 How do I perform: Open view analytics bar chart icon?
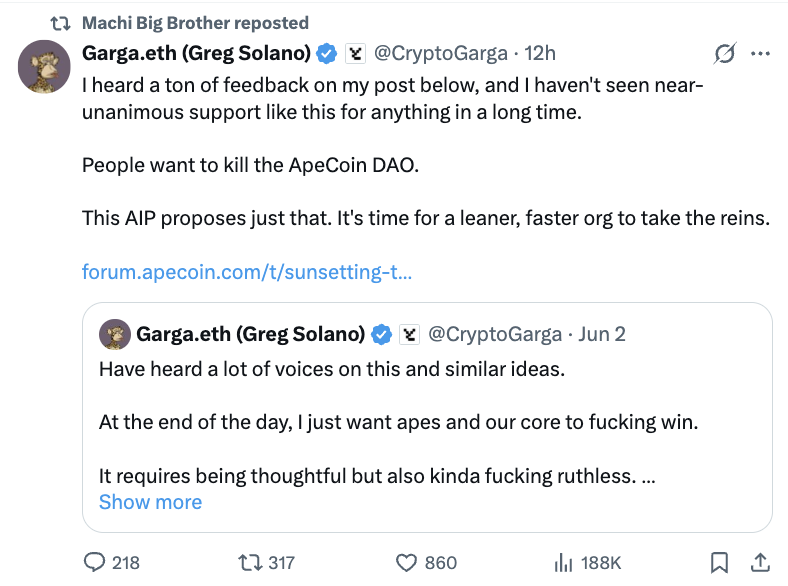[x=563, y=563]
